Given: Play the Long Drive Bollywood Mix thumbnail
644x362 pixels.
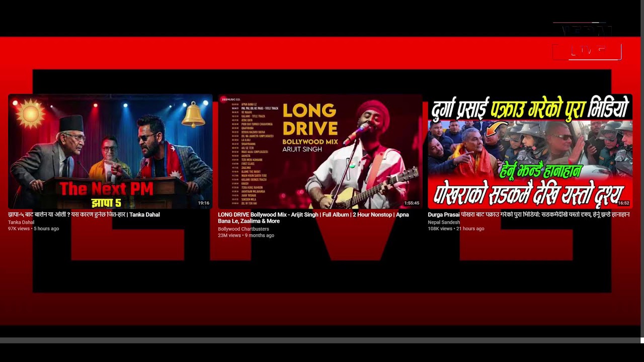Looking at the screenshot, I should click(320, 151).
